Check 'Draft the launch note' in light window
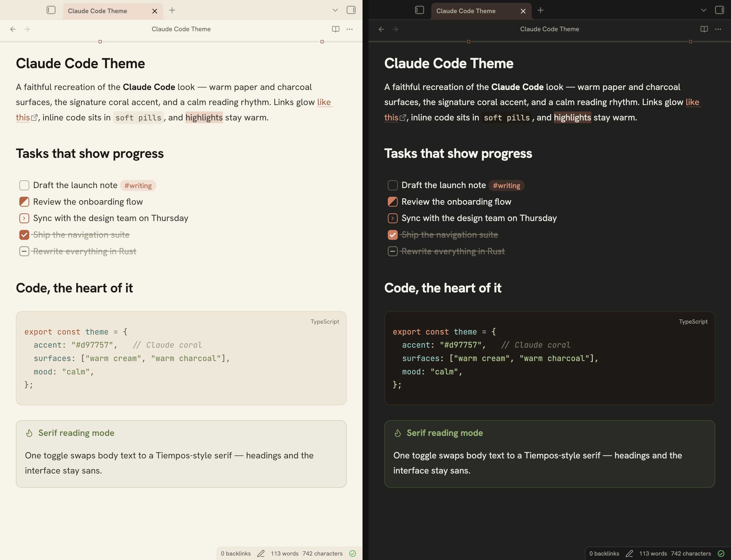The width and height of the screenshot is (731, 560). pos(24,185)
